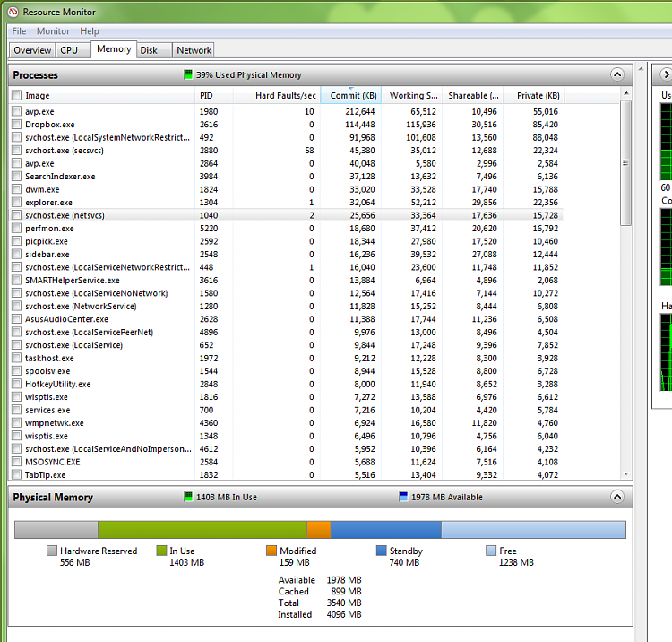Click the green In Use segment of memory bar
This screenshot has width=672, height=642.
[202, 530]
